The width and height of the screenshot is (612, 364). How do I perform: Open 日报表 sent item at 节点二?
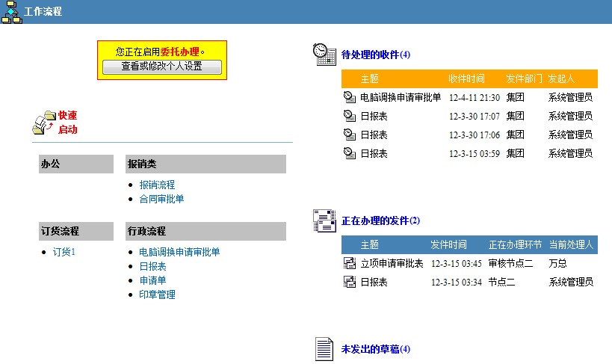[374, 282]
